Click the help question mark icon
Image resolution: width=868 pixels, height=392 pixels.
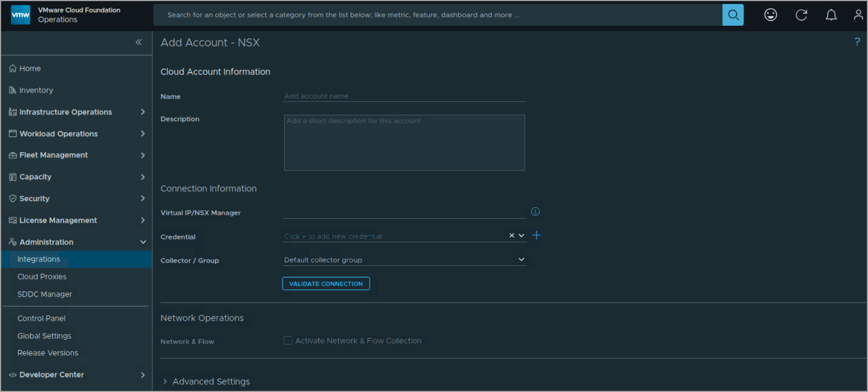pyautogui.click(x=857, y=42)
